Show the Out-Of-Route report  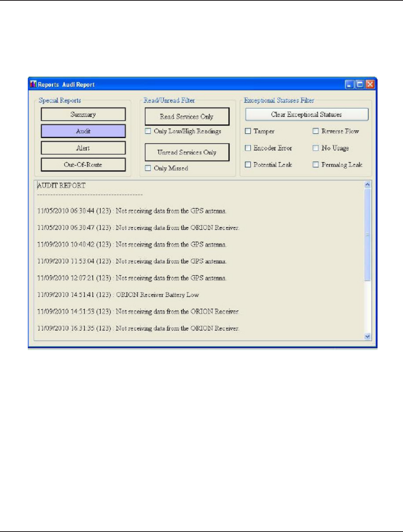pyautogui.click(x=83, y=165)
